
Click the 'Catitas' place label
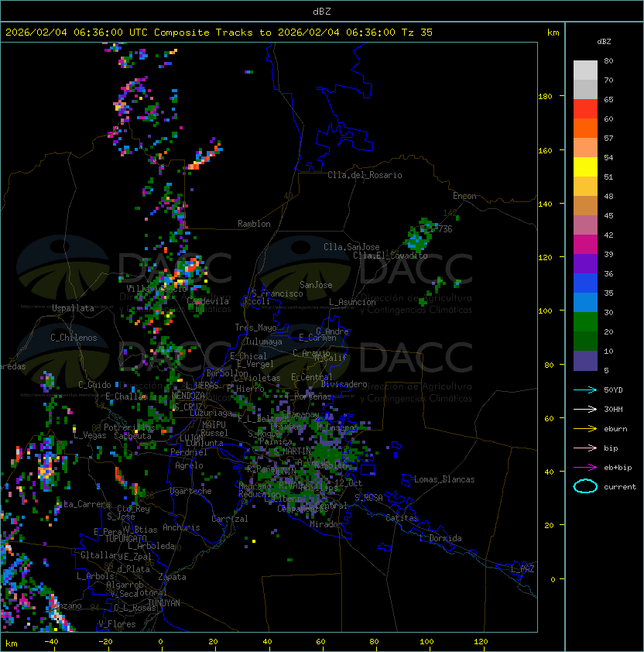(x=402, y=518)
